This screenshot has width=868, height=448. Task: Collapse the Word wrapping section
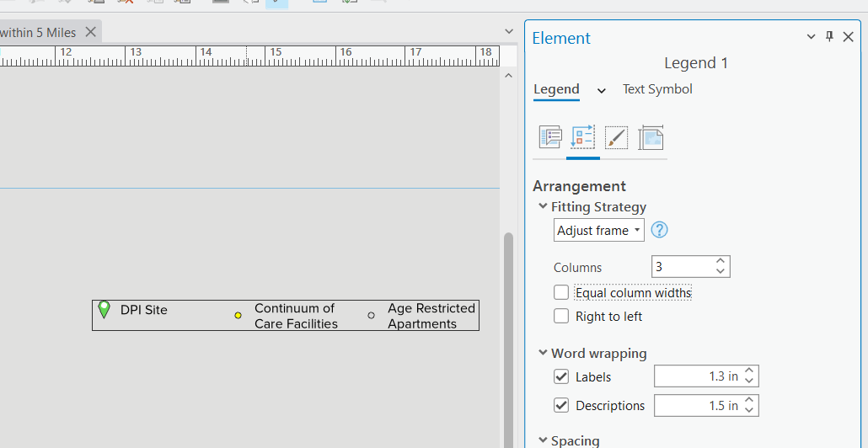543,354
